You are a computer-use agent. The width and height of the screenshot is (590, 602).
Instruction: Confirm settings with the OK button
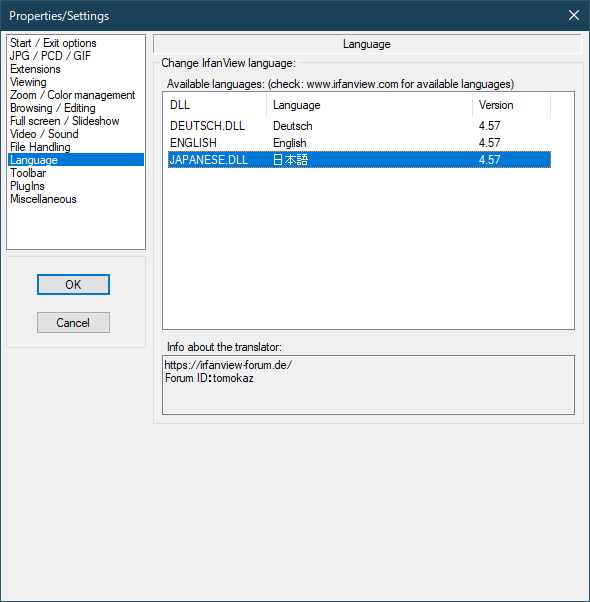73,284
